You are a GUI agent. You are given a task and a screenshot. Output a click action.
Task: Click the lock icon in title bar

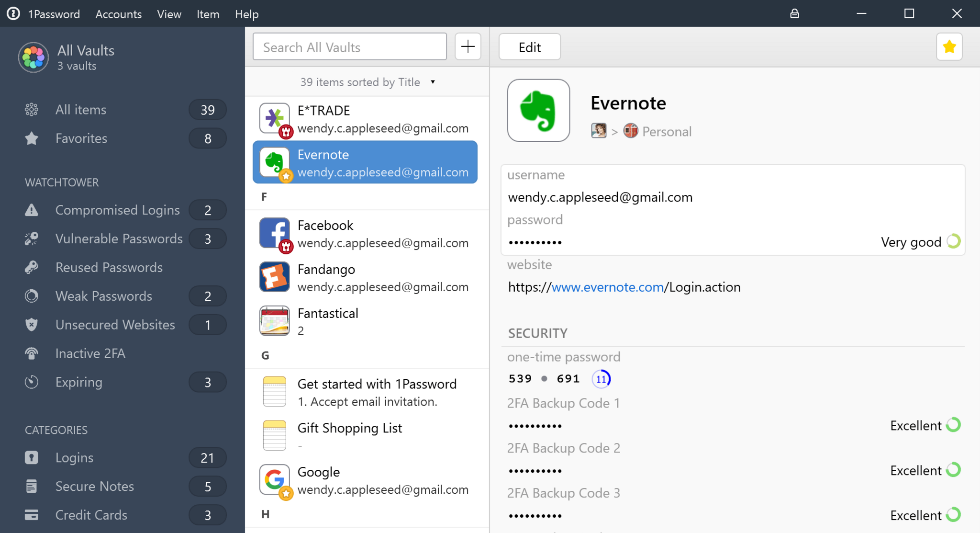pyautogui.click(x=794, y=13)
